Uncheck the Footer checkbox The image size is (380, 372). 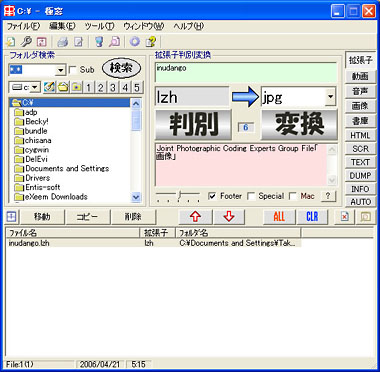point(212,196)
